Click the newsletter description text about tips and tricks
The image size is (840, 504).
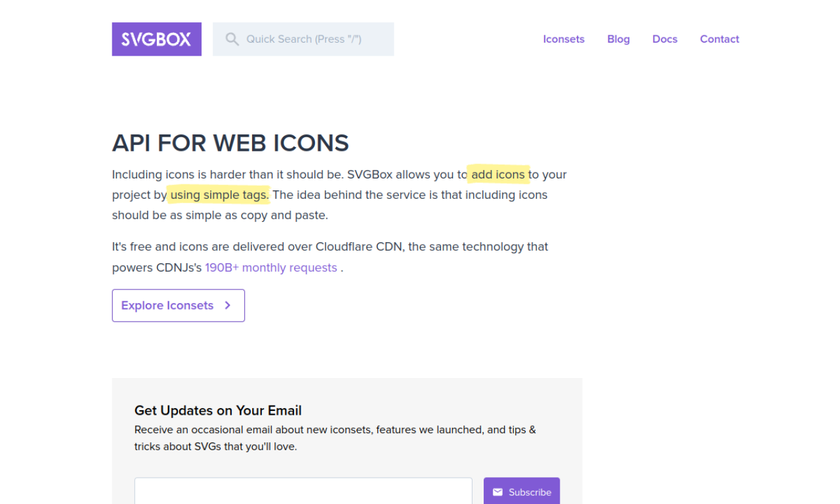(335, 438)
